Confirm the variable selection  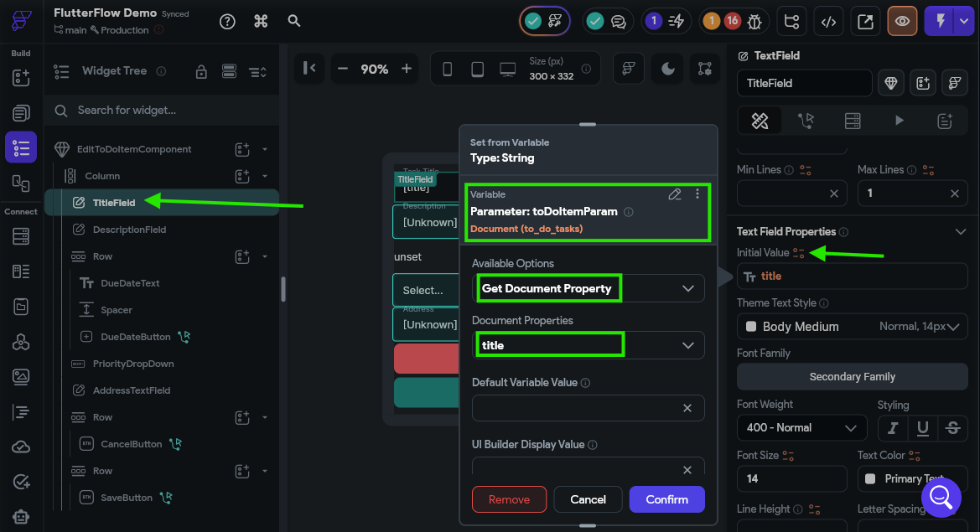pyautogui.click(x=666, y=499)
